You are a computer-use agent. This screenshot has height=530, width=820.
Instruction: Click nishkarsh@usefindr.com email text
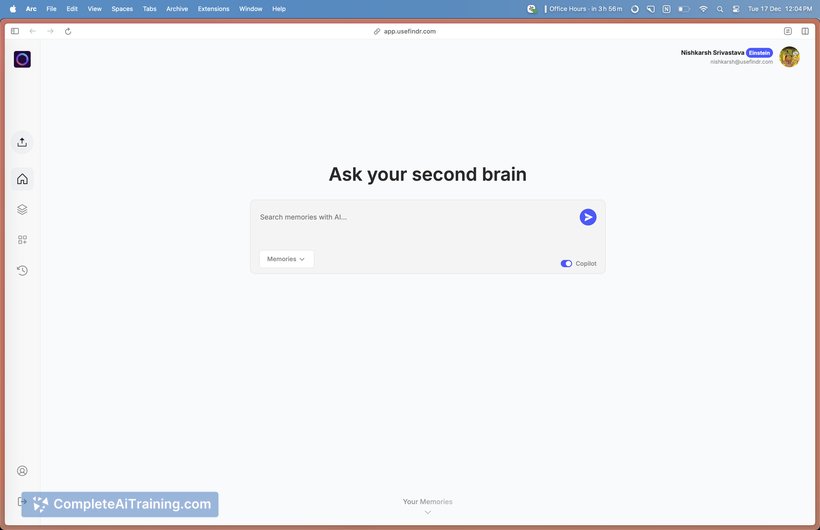point(741,62)
